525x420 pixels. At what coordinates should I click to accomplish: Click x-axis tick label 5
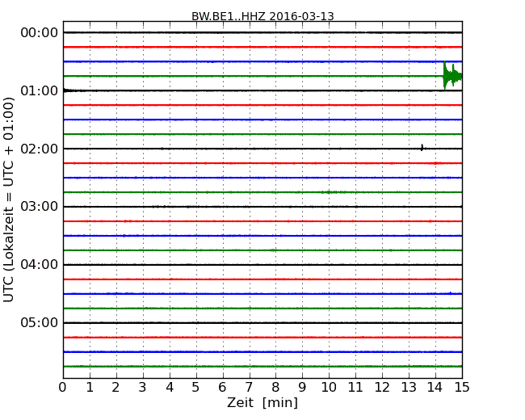tap(196, 388)
